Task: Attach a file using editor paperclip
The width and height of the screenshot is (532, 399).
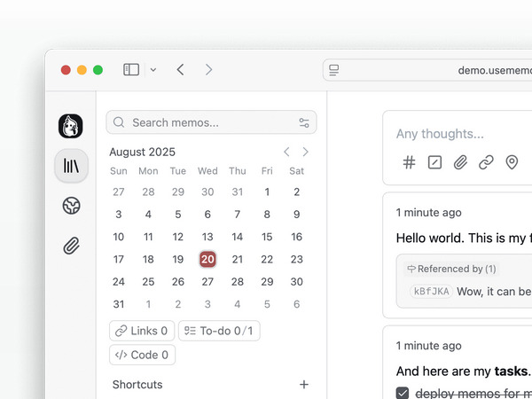Action: tap(460, 162)
